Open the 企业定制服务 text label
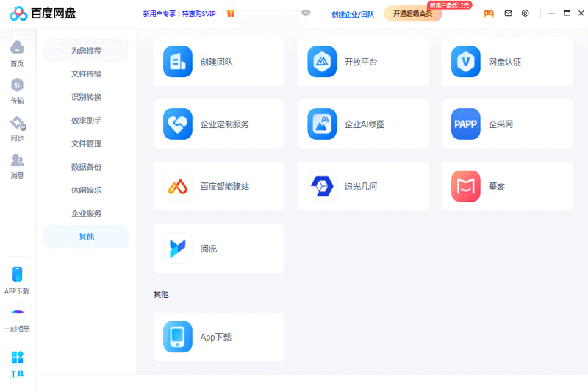588x392 pixels. [225, 124]
